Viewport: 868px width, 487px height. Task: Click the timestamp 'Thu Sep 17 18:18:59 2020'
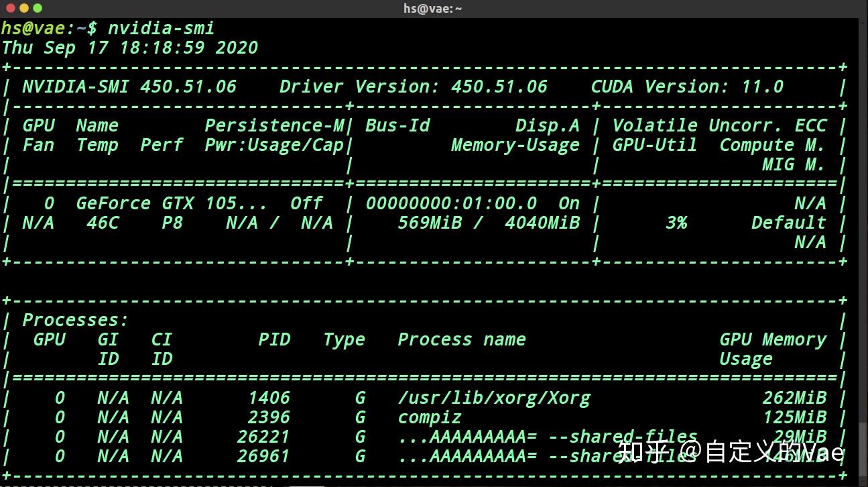pyautogui.click(x=130, y=48)
